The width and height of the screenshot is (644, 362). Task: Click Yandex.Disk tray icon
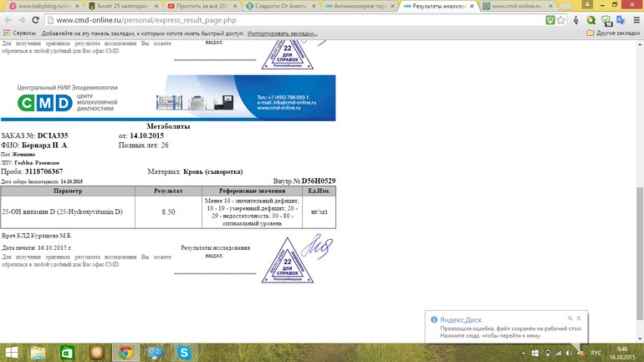pyautogui.click(x=580, y=353)
